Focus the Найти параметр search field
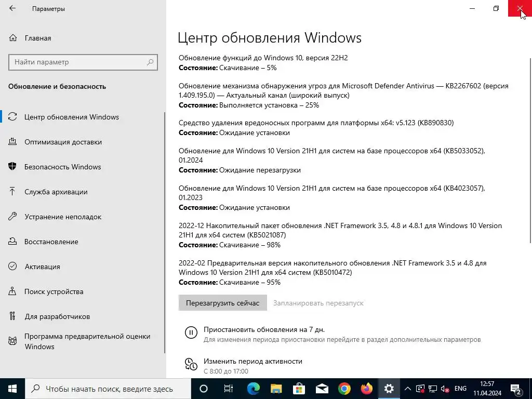Viewport: 532px width, 399px height. click(x=83, y=62)
